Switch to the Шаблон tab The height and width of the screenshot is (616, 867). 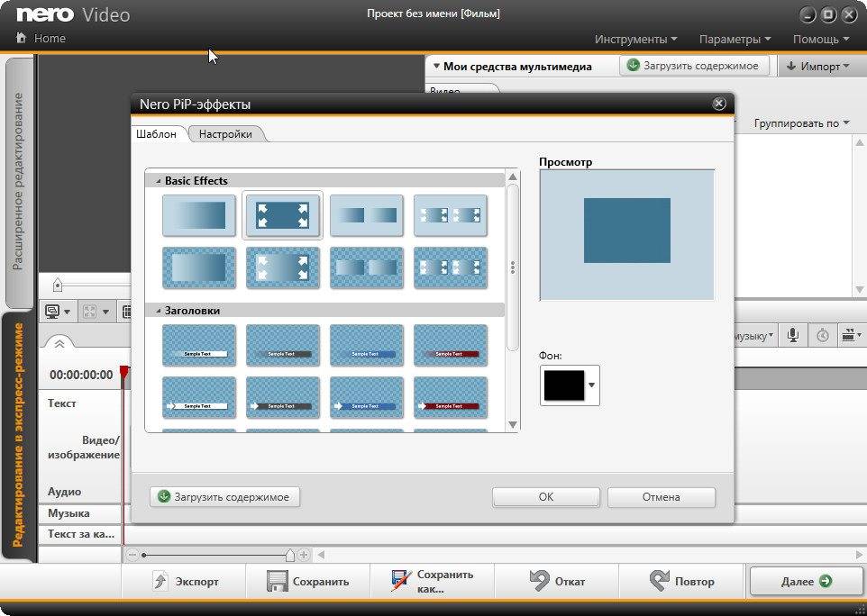[157, 133]
